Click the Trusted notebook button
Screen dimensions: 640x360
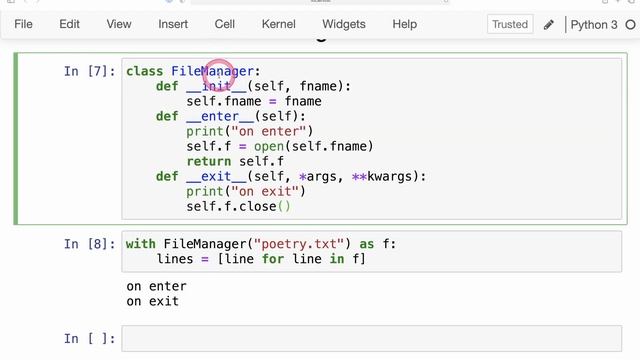510,24
